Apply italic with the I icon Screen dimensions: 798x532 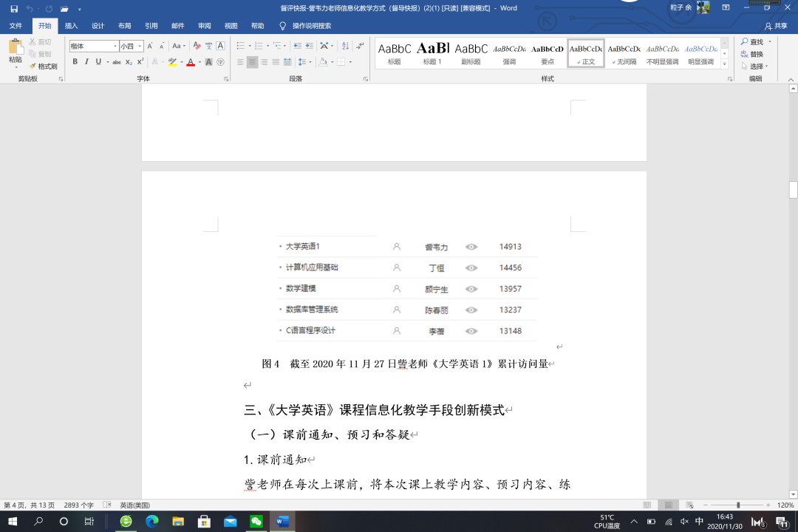point(86,62)
